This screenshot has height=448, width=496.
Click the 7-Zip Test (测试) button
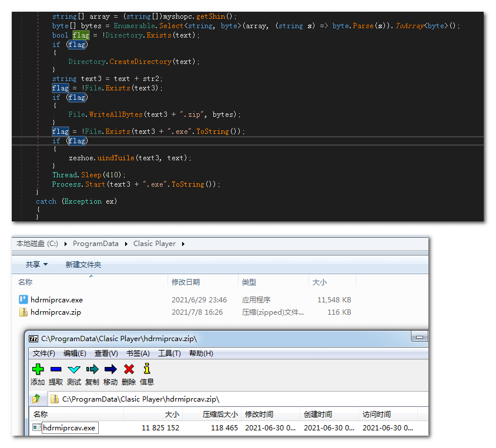tap(74, 375)
